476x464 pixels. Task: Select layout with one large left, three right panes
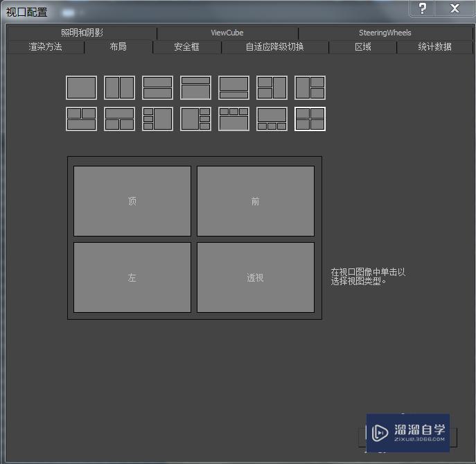pyautogui.click(x=195, y=119)
